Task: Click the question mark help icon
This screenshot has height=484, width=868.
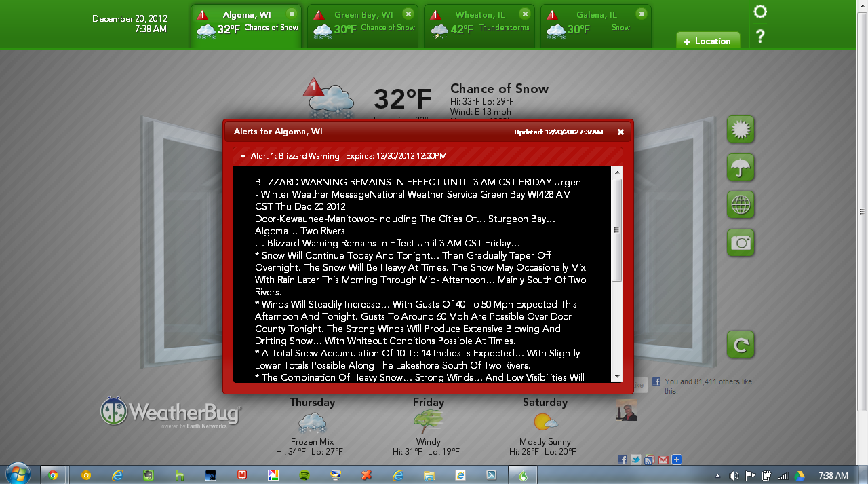Action: pyautogui.click(x=760, y=37)
